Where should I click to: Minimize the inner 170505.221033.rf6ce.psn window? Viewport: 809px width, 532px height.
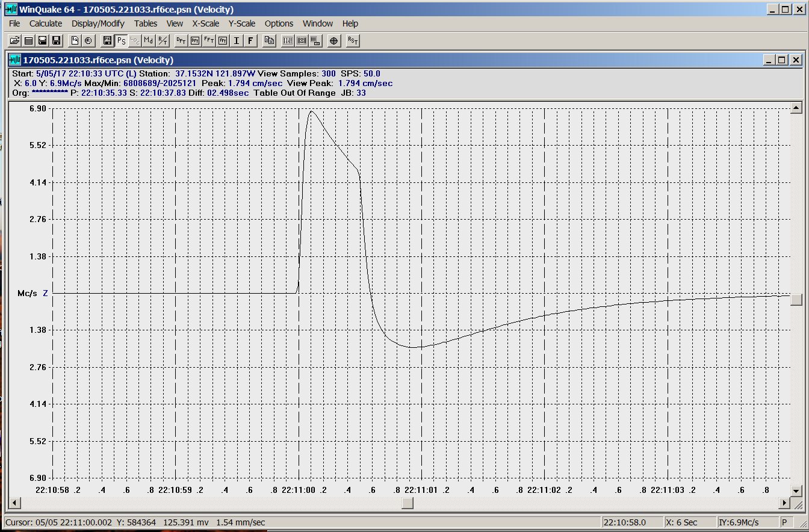(x=769, y=60)
